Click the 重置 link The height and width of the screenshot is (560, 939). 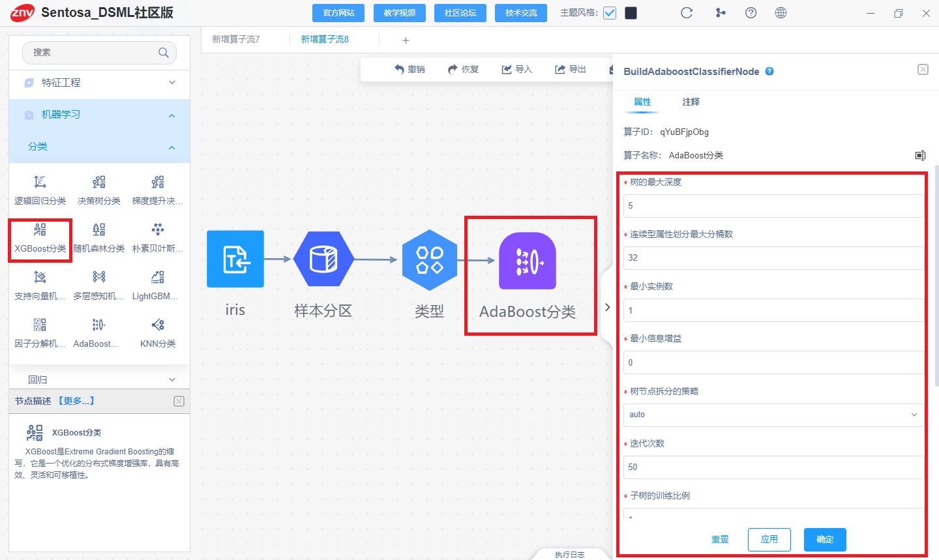click(720, 539)
